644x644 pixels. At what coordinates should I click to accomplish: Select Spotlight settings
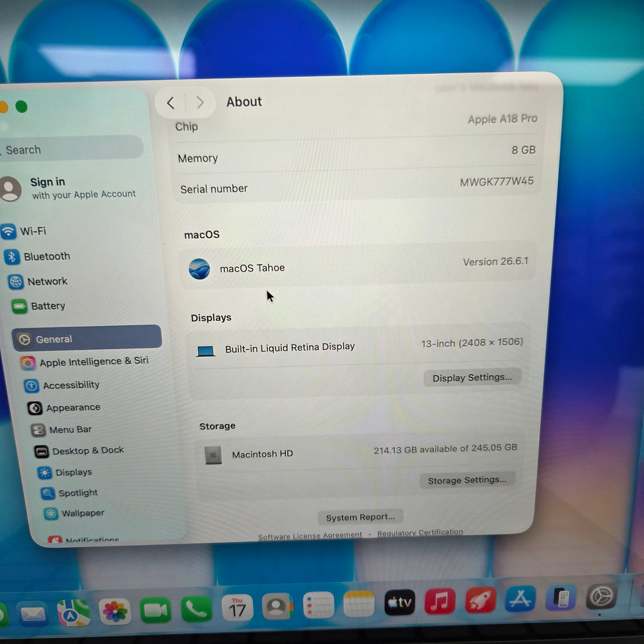(69, 493)
